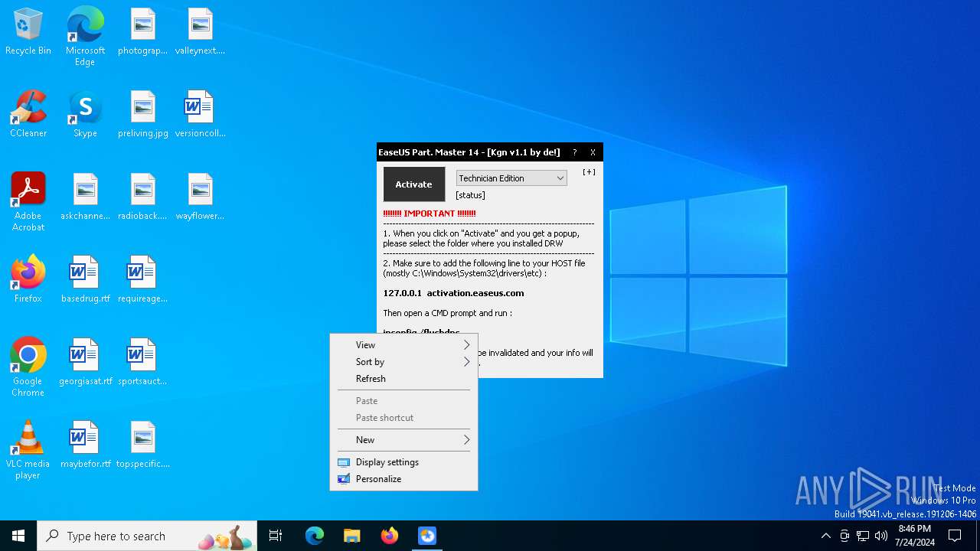Select the photograp... image file icon
Screen dimensions: 980x551
click(x=142, y=32)
